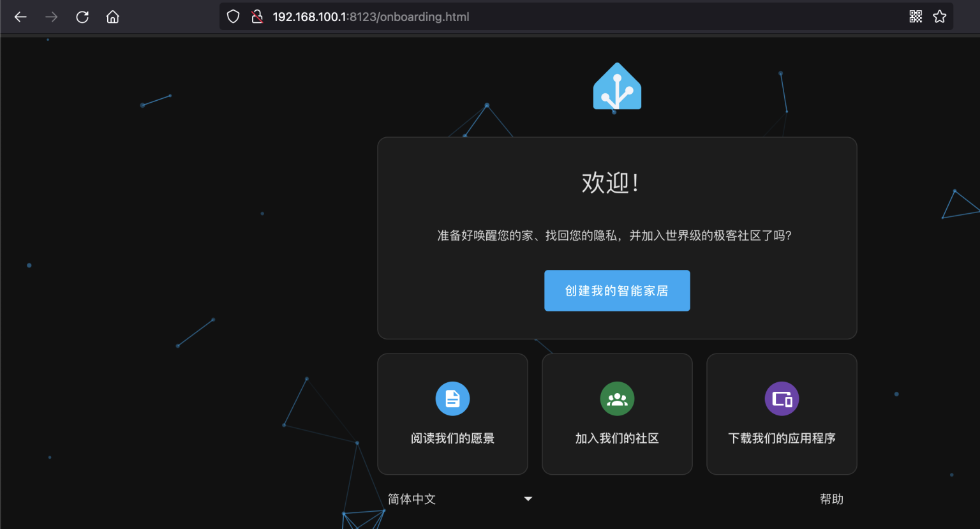
Task: Click the 帮助 help link
Action: click(x=831, y=499)
